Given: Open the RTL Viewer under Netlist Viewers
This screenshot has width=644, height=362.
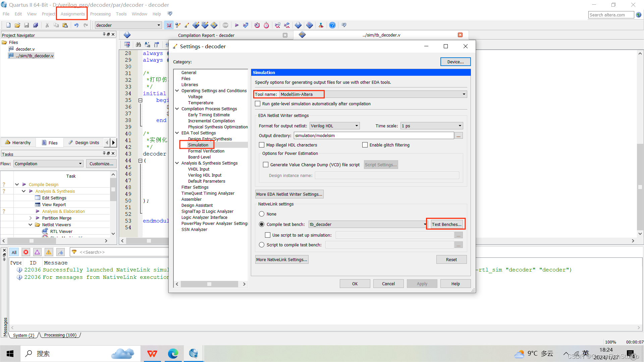Looking at the screenshot, I should 61,231.
